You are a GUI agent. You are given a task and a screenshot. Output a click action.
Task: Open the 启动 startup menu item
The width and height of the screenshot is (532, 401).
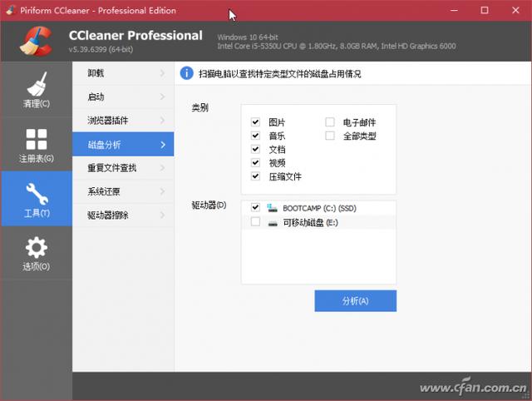click(123, 97)
